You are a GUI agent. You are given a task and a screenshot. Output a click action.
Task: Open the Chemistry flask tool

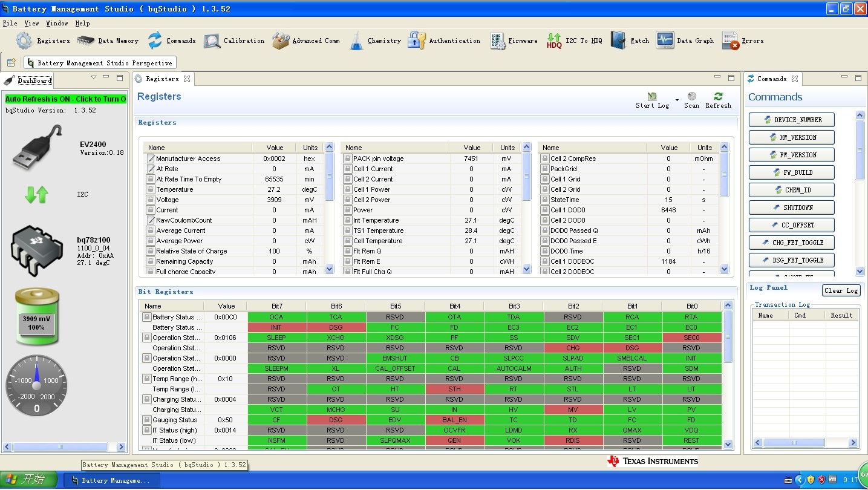click(x=357, y=41)
